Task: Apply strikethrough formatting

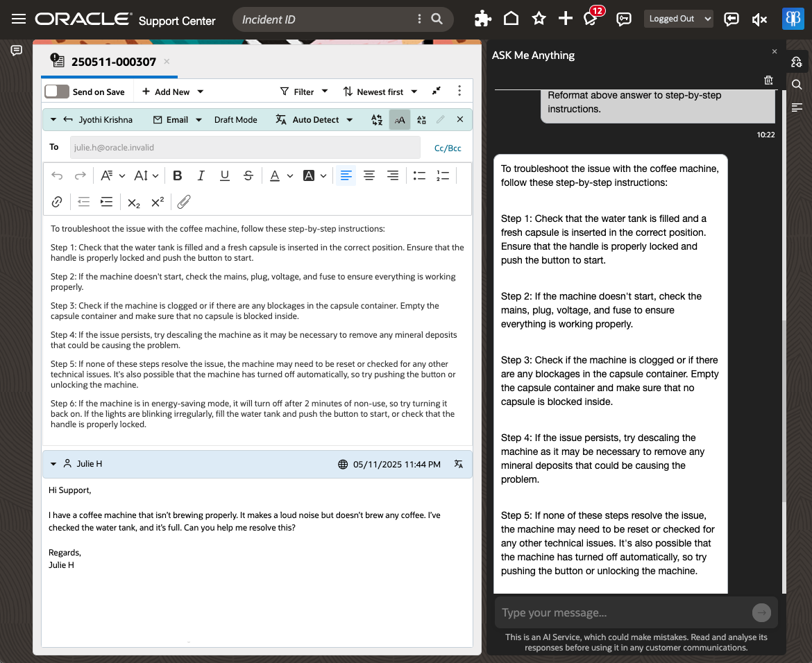Action: pyautogui.click(x=248, y=176)
